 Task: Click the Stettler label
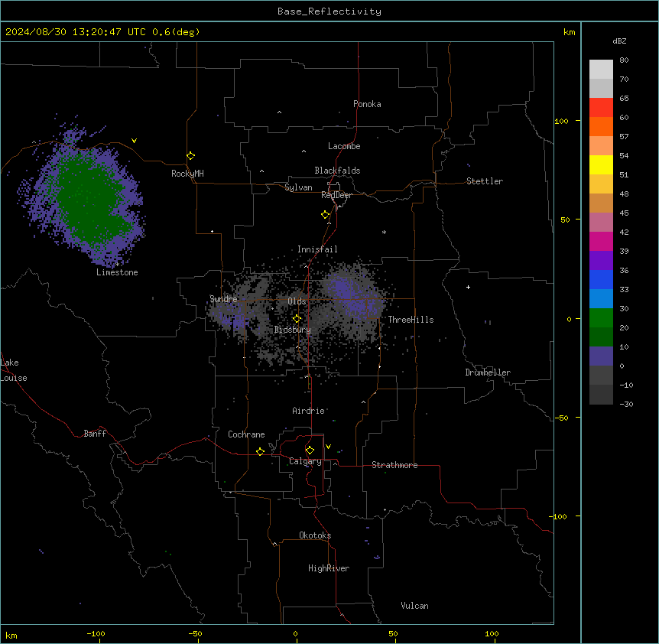tap(485, 181)
